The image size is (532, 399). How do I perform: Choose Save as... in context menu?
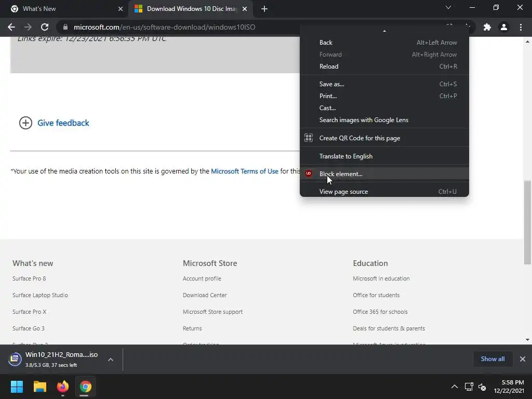[x=384, y=84]
